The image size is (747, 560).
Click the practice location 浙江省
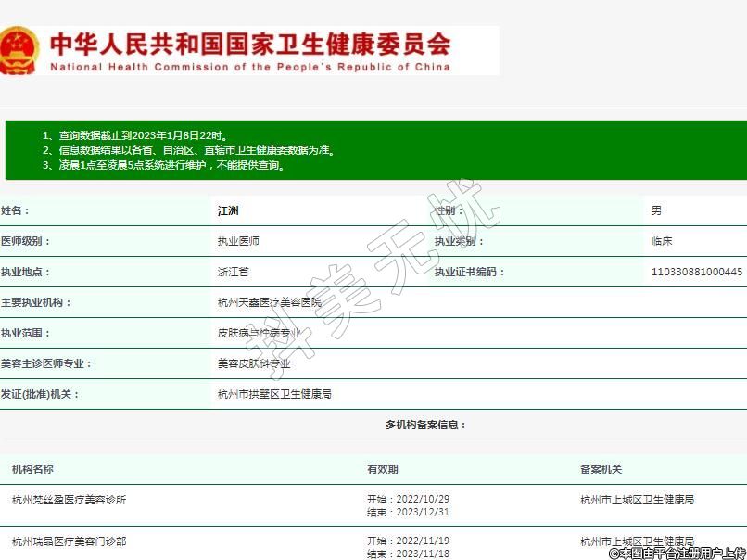tap(233, 272)
